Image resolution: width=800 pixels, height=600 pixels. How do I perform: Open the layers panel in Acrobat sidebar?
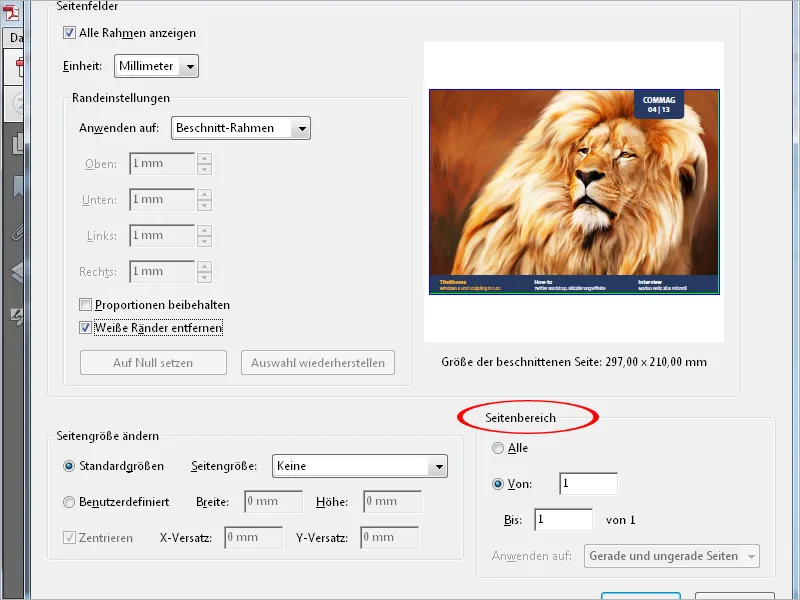(x=17, y=272)
